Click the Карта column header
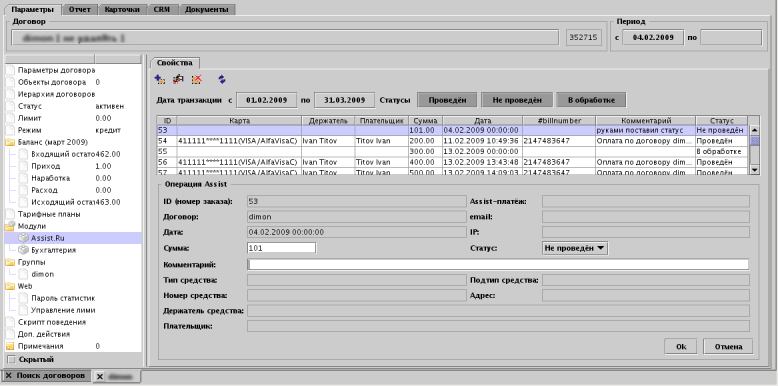778x386 pixels. coord(239,121)
